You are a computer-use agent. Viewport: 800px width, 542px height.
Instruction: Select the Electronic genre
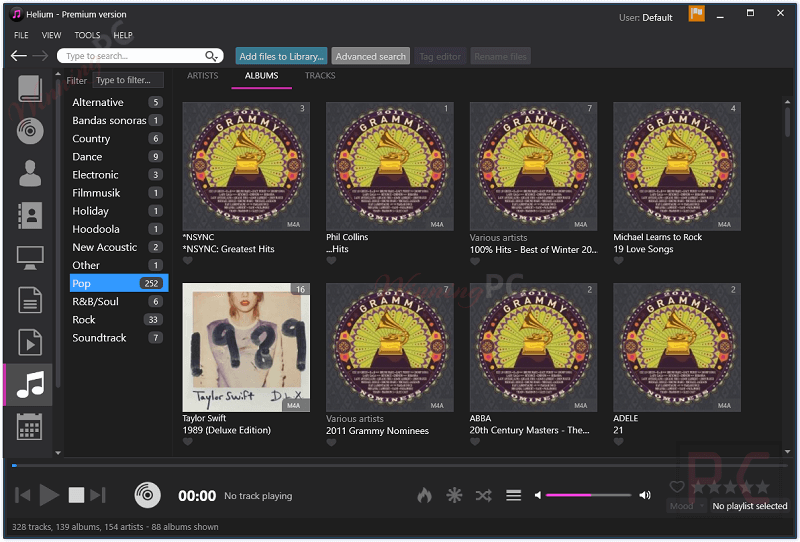[x=118, y=175]
